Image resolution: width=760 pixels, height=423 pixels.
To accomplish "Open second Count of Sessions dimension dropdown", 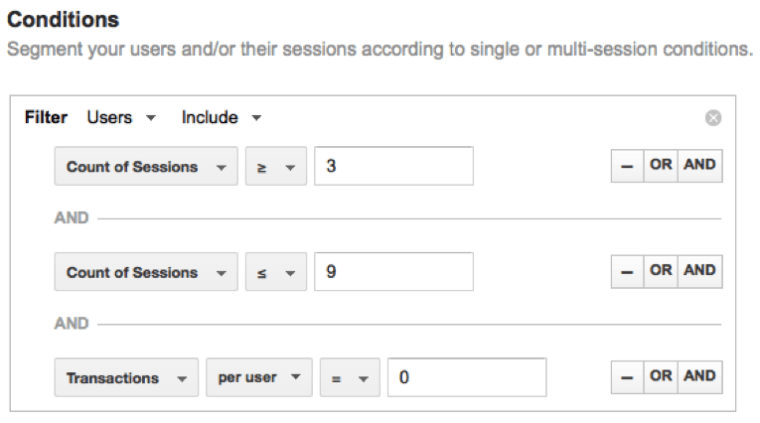I will click(x=146, y=272).
